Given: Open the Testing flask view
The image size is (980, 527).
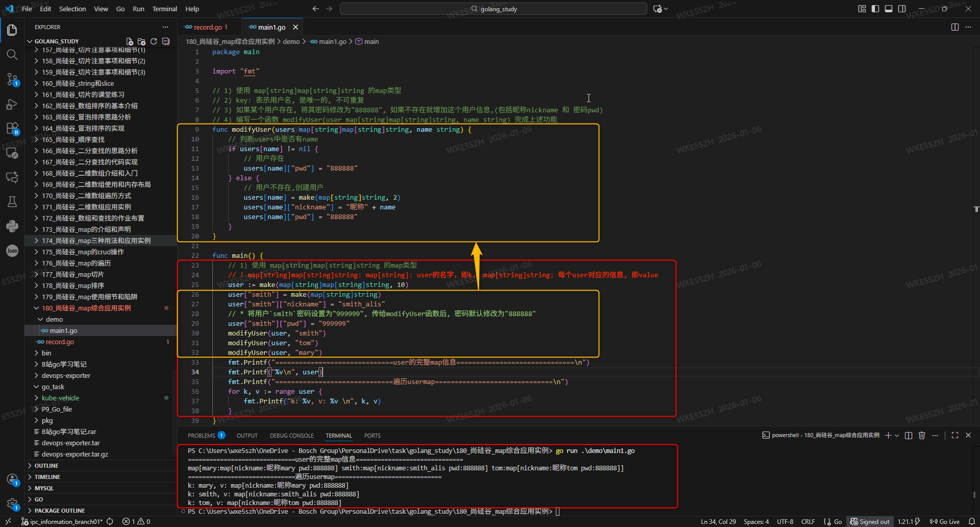Looking at the screenshot, I should (12, 202).
